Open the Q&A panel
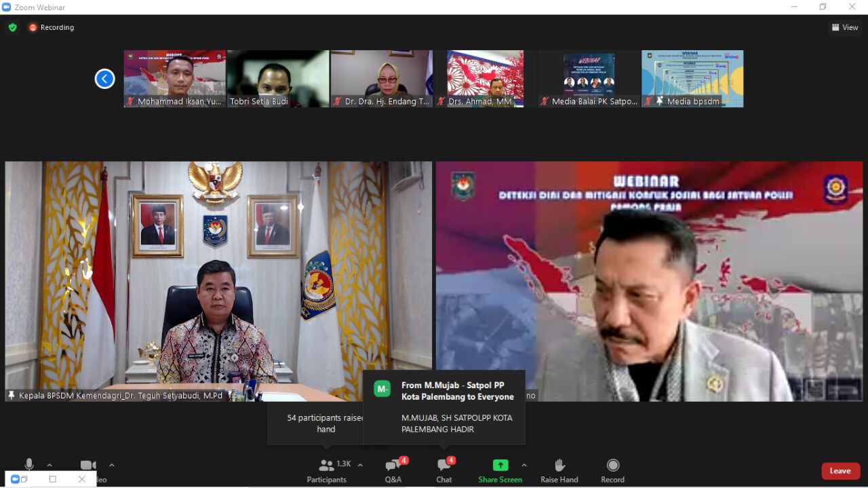The height and width of the screenshot is (488, 868). pyautogui.click(x=393, y=470)
